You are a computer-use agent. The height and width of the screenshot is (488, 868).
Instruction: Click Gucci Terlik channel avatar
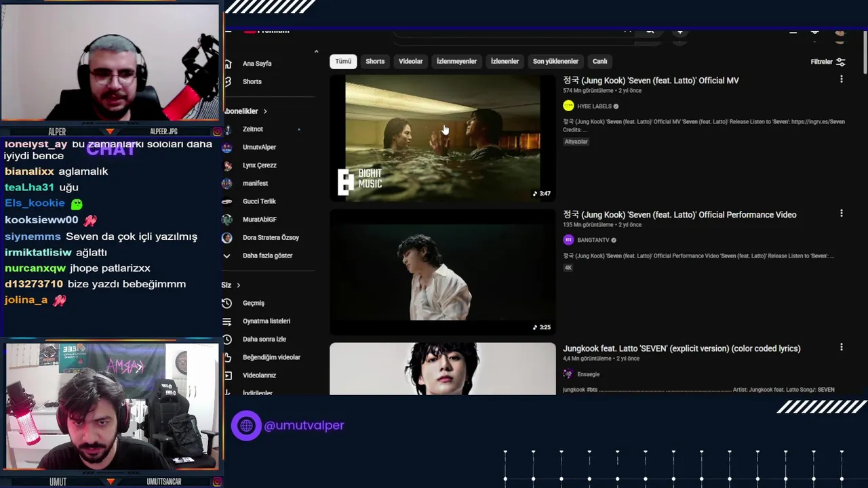227,201
